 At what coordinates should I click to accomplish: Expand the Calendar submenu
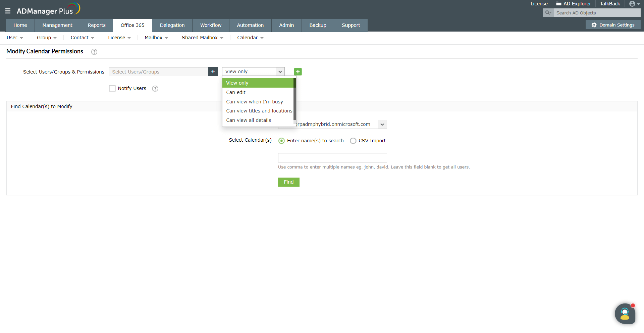click(251, 38)
